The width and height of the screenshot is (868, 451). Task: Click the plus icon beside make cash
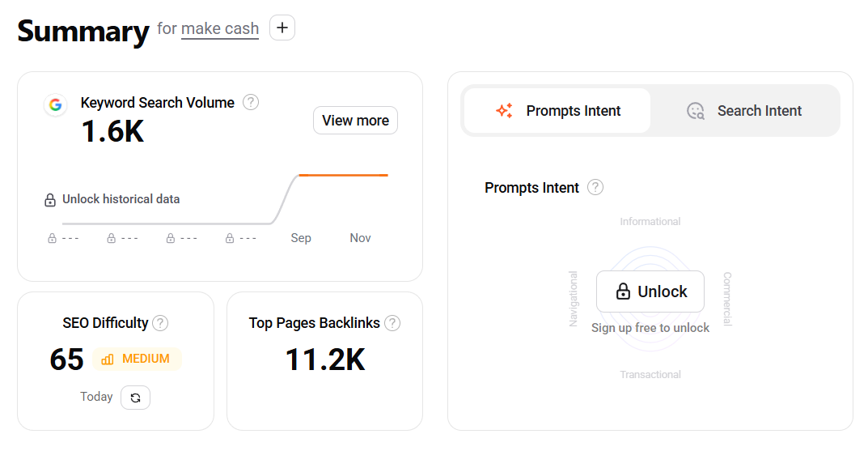tap(282, 28)
